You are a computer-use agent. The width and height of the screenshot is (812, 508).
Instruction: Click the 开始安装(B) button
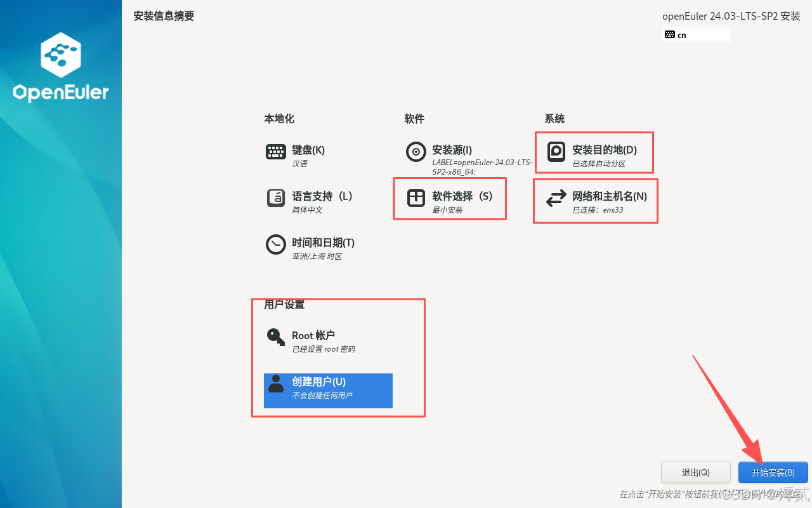pyautogui.click(x=773, y=472)
